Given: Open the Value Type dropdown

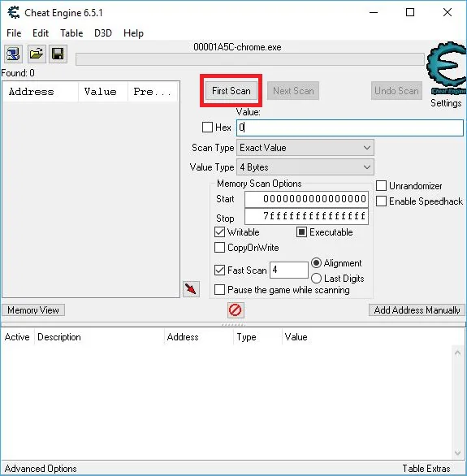Looking at the screenshot, I should pyautogui.click(x=305, y=167).
